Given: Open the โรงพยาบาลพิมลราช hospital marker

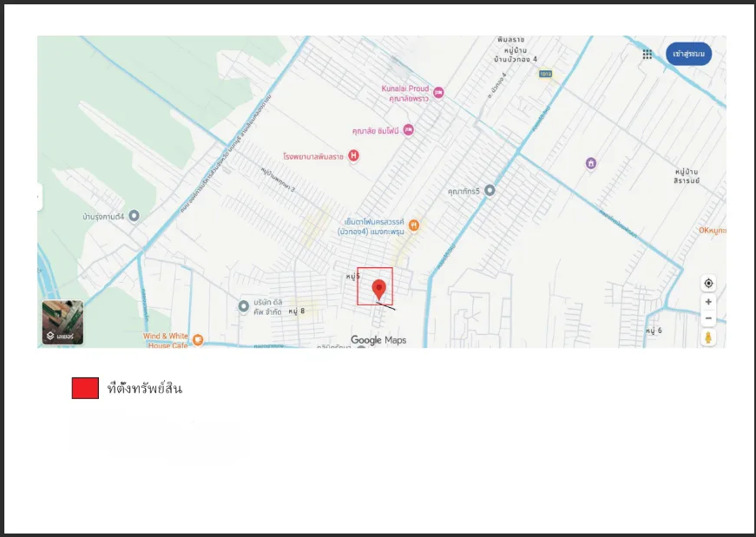Looking at the screenshot, I should click(353, 155).
